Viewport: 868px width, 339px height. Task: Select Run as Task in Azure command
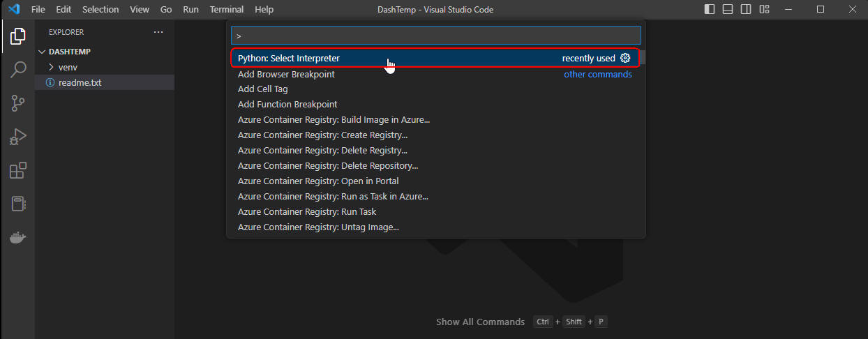[x=435, y=197]
